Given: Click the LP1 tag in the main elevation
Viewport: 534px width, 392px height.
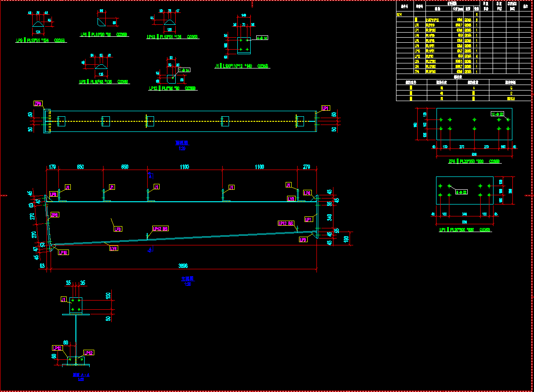Looking at the screenshot, I should click(x=309, y=220).
